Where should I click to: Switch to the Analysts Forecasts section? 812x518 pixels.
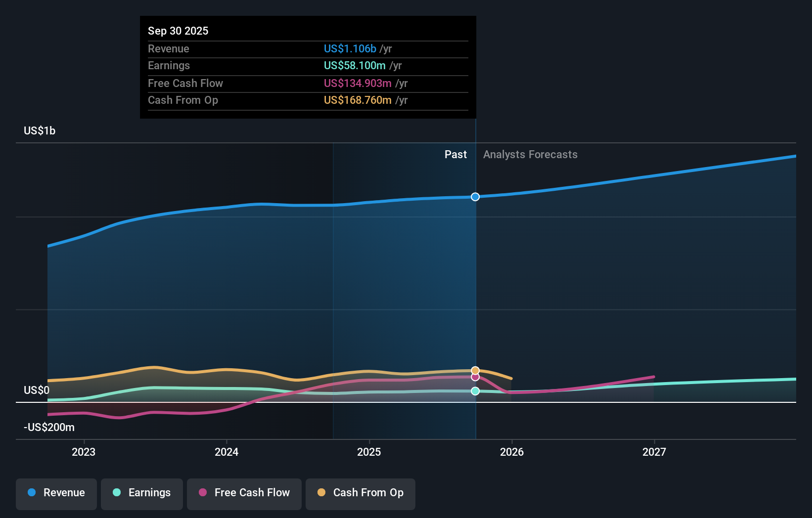coord(530,154)
